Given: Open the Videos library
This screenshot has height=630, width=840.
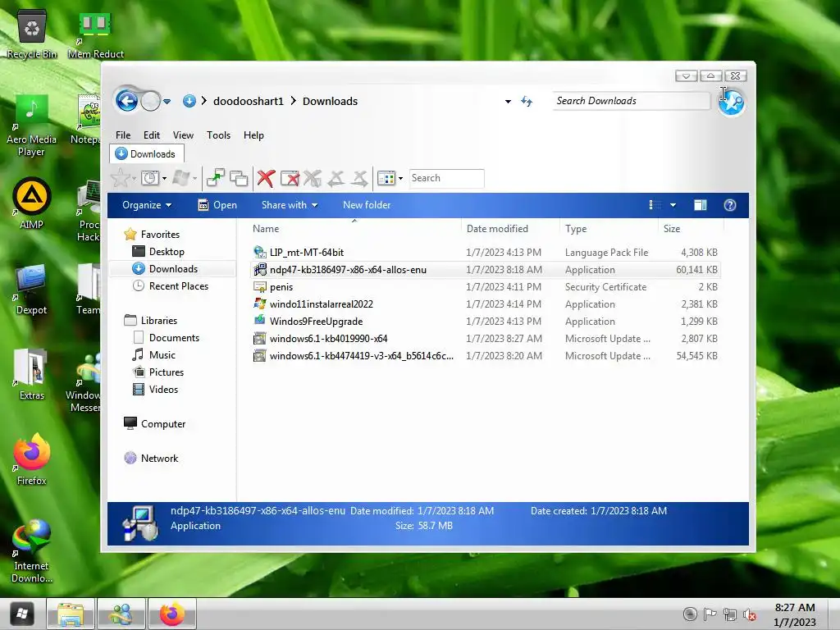Looking at the screenshot, I should [x=163, y=390].
